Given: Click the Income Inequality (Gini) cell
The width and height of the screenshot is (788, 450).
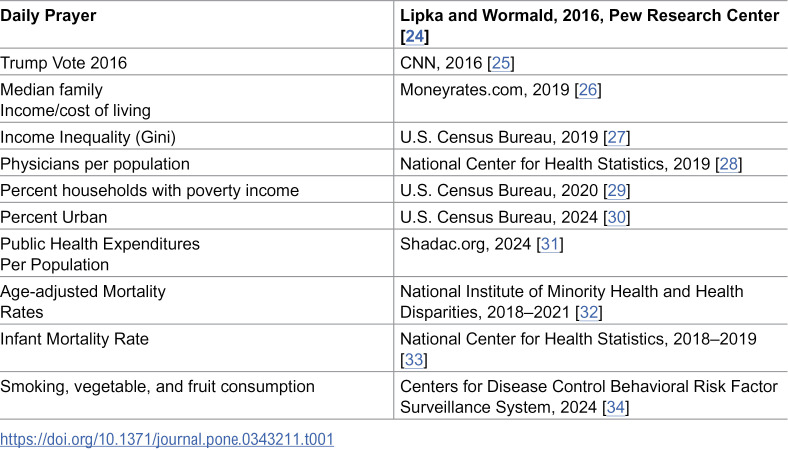Looking at the screenshot, I should pyautogui.click(x=196, y=137).
